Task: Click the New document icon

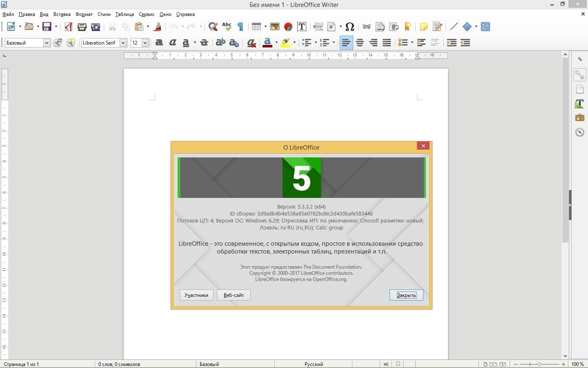Action: point(11,27)
